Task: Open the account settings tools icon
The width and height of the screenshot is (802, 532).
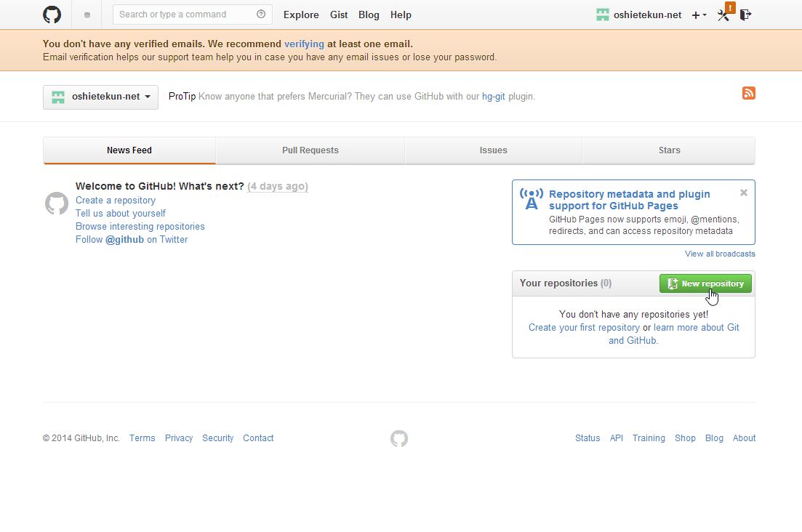Action: [x=723, y=15]
